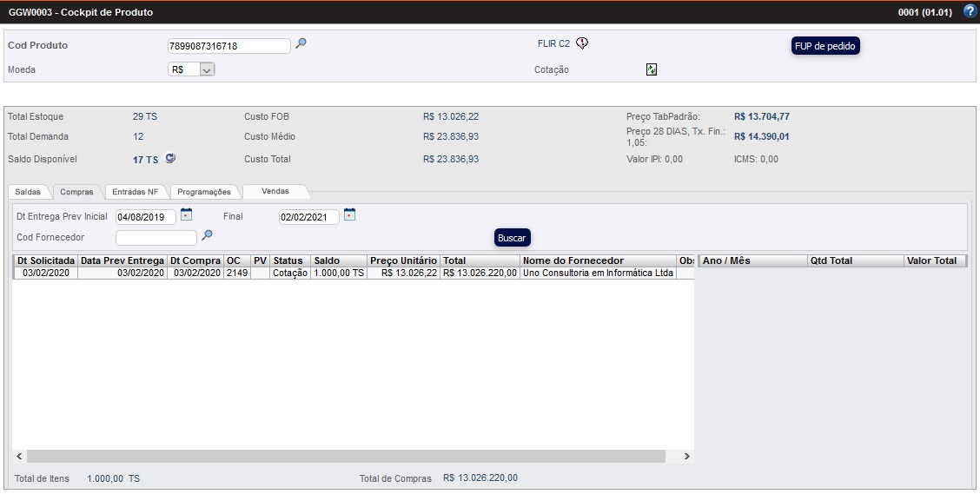Click supplier search magnifier beside Cod Fornecedor
The height and width of the screenshot is (494, 980).
point(208,235)
